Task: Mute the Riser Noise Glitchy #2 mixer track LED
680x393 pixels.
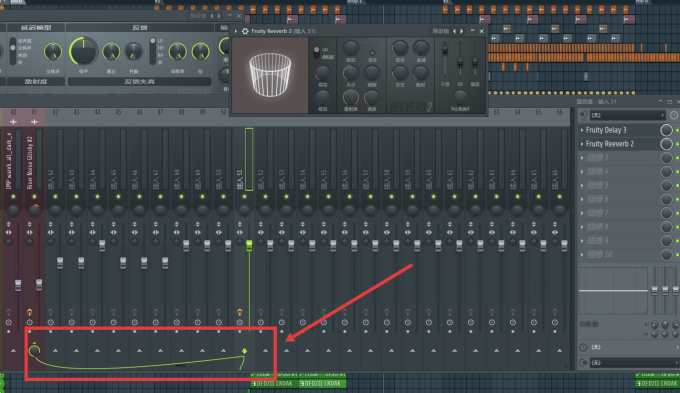Action: (34, 197)
